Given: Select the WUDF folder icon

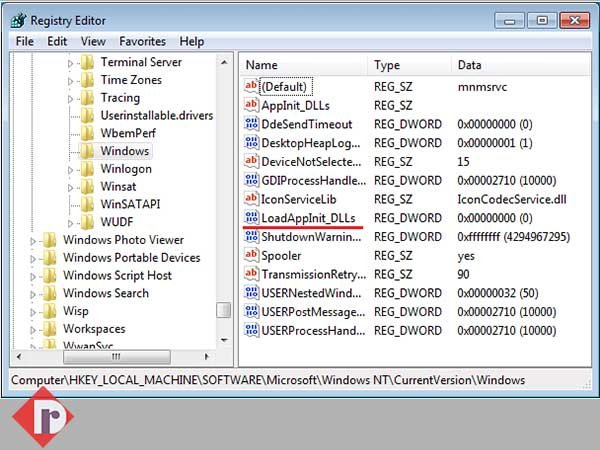Looking at the screenshot, I should coord(87,222).
